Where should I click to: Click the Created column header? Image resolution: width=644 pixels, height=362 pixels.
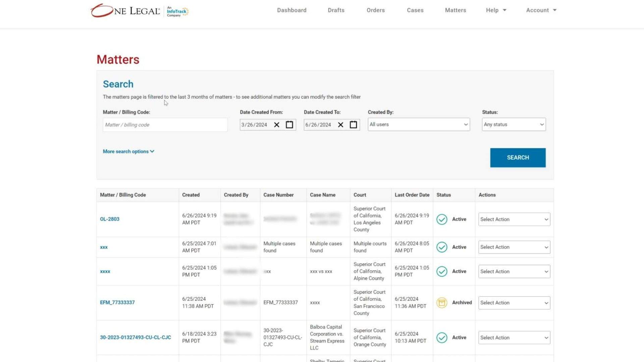(x=191, y=195)
